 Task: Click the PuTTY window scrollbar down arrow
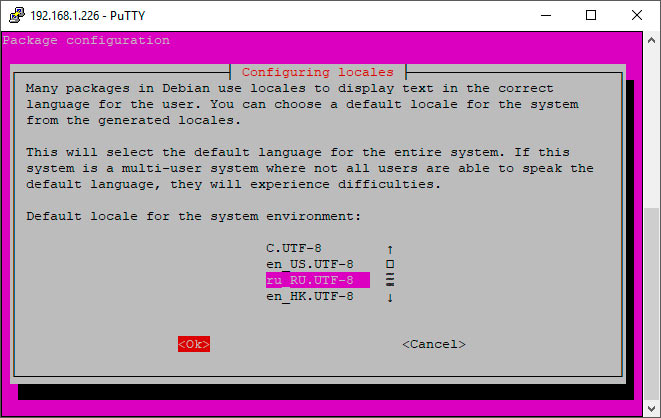(651, 408)
